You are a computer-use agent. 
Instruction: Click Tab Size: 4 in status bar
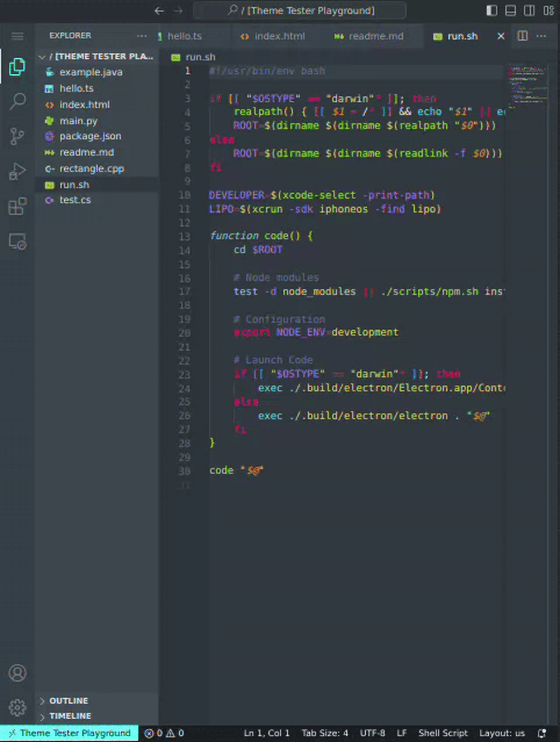pos(325,733)
